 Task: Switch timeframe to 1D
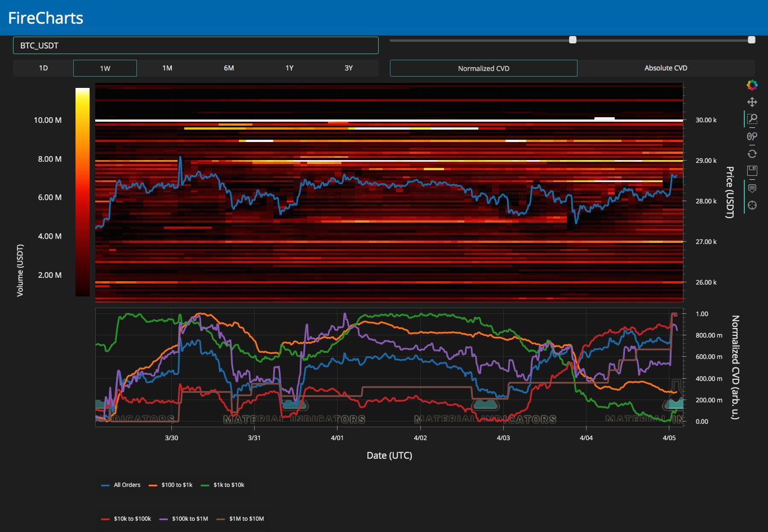tap(43, 68)
